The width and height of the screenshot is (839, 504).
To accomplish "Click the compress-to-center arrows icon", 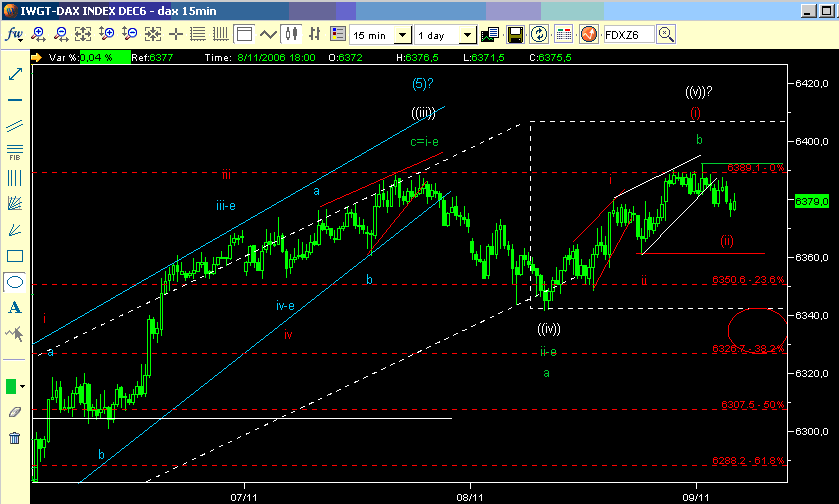I will click(x=153, y=35).
